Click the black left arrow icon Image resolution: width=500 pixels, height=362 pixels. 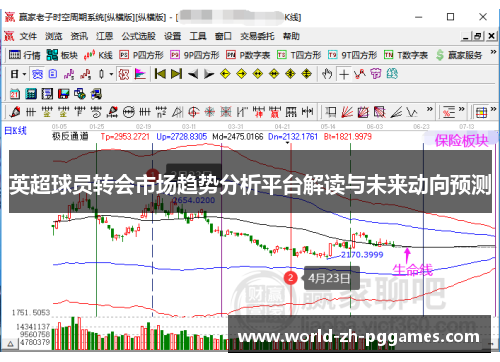pos(193,74)
